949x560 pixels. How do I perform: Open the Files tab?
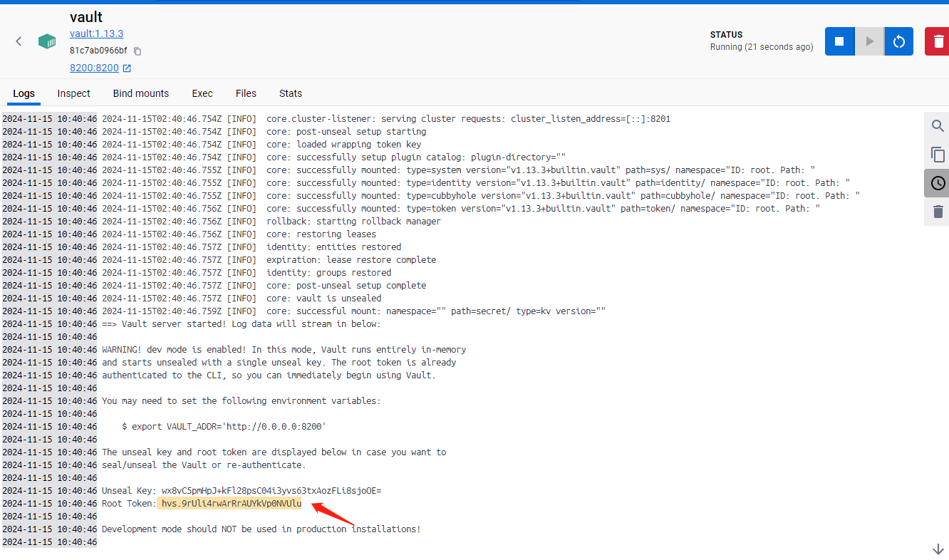[246, 93]
